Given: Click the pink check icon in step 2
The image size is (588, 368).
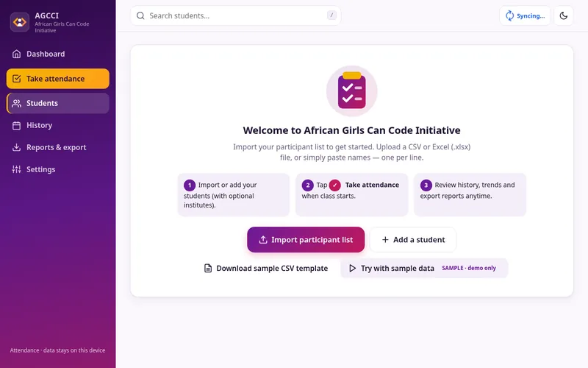Looking at the screenshot, I should point(335,185).
